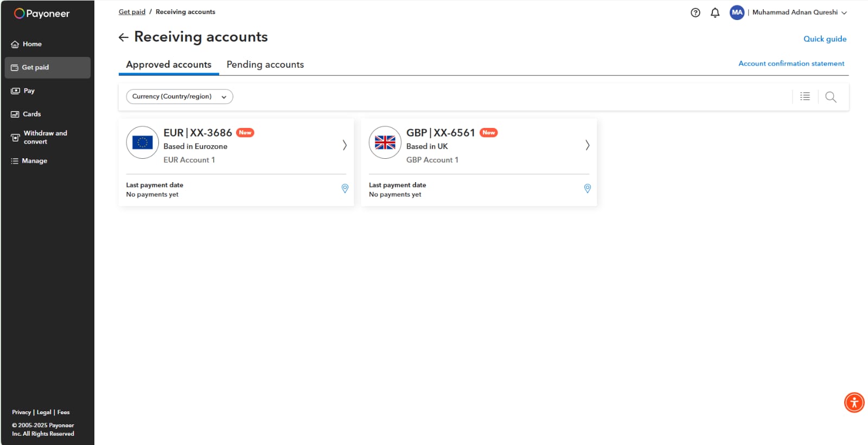Viewport: 868px width, 445px height.
Task: Open the Currency (Country/region) dropdown
Action: (180, 96)
